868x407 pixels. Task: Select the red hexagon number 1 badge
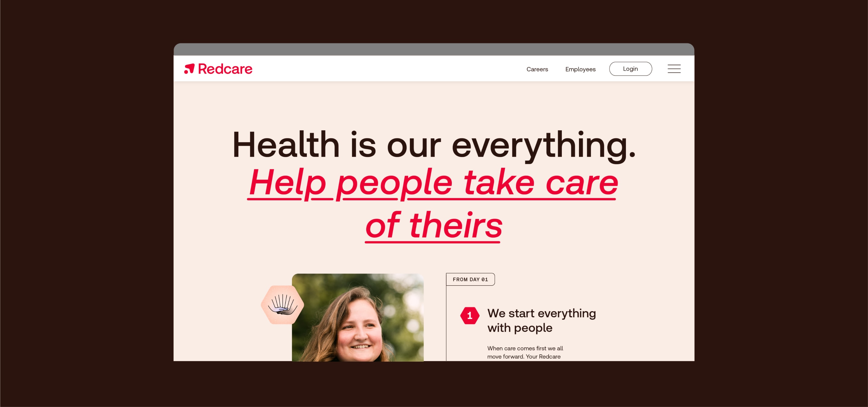[470, 316]
